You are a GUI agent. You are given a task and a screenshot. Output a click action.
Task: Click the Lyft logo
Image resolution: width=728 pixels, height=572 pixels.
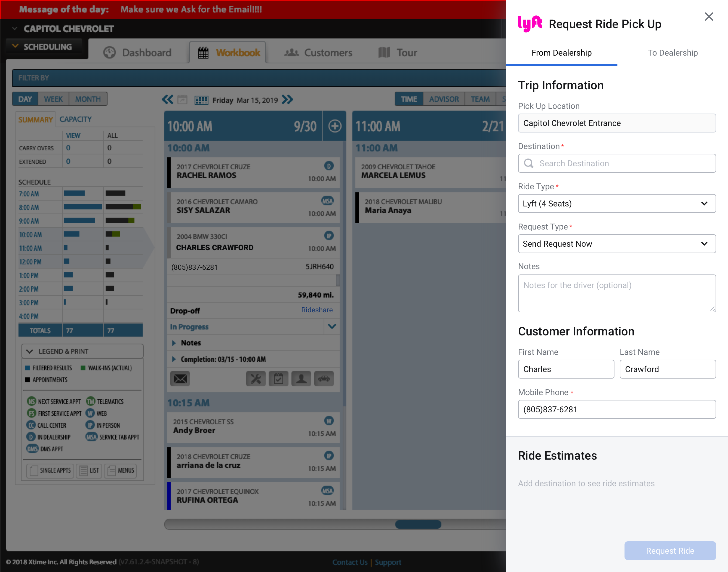530,23
